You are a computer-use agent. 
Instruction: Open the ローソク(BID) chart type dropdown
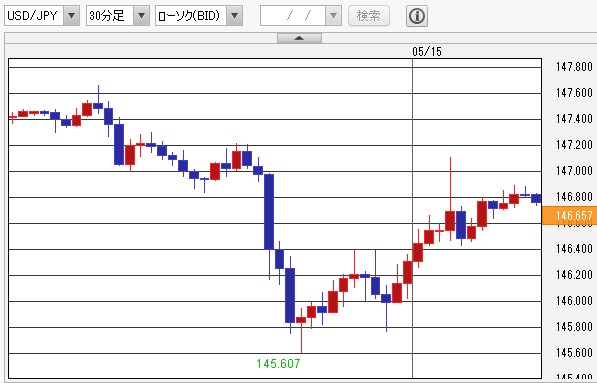235,16
